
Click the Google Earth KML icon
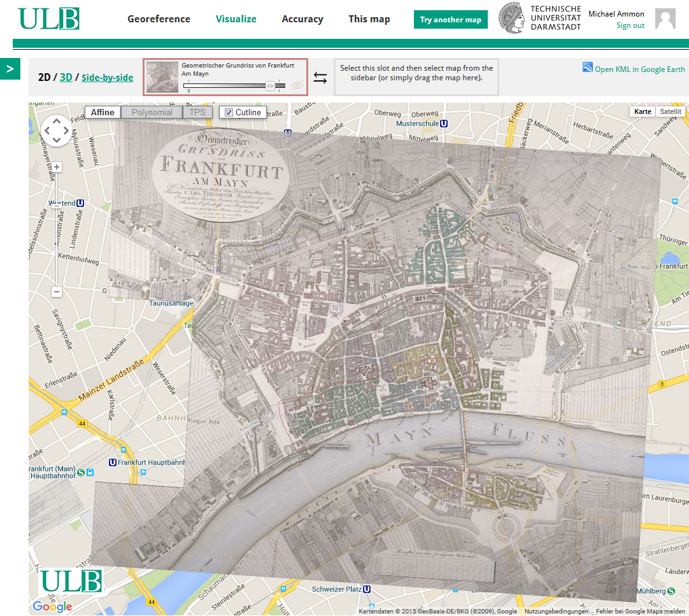(x=588, y=68)
